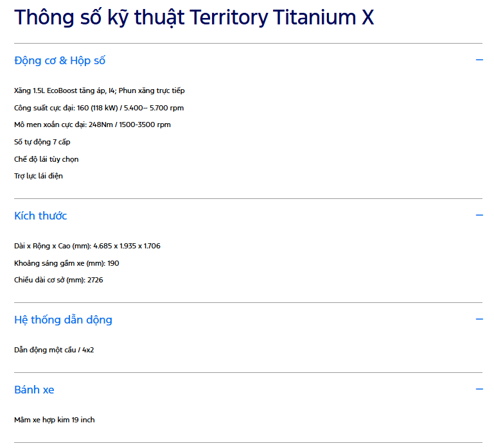Collapse Động cơ & Hộp số using minus icon

coord(479,60)
